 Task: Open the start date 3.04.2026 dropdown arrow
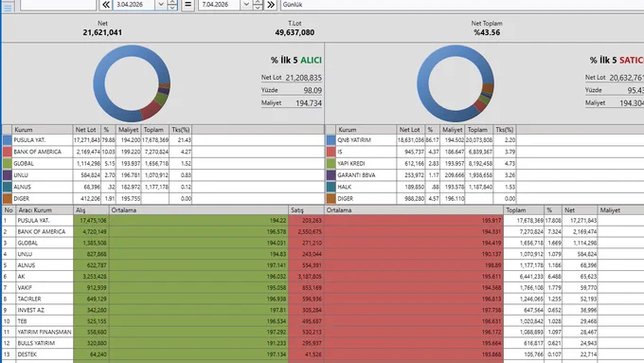[x=161, y=5]
